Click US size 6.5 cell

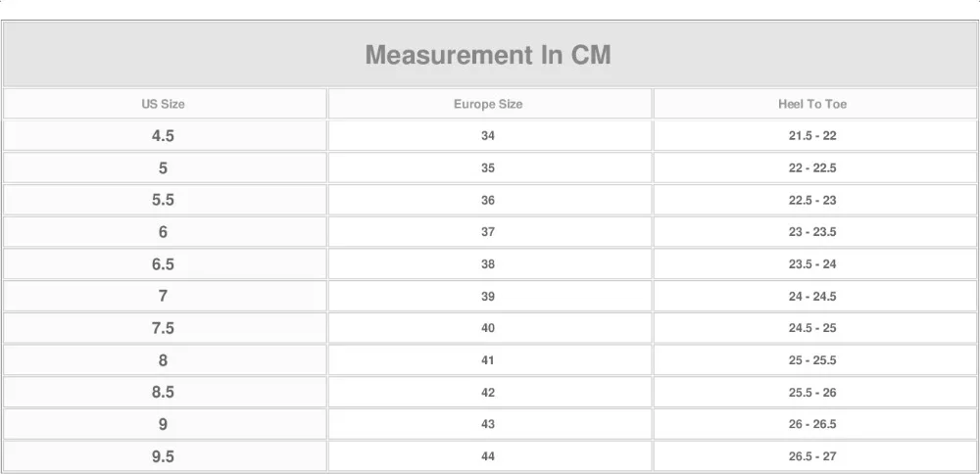163,264
